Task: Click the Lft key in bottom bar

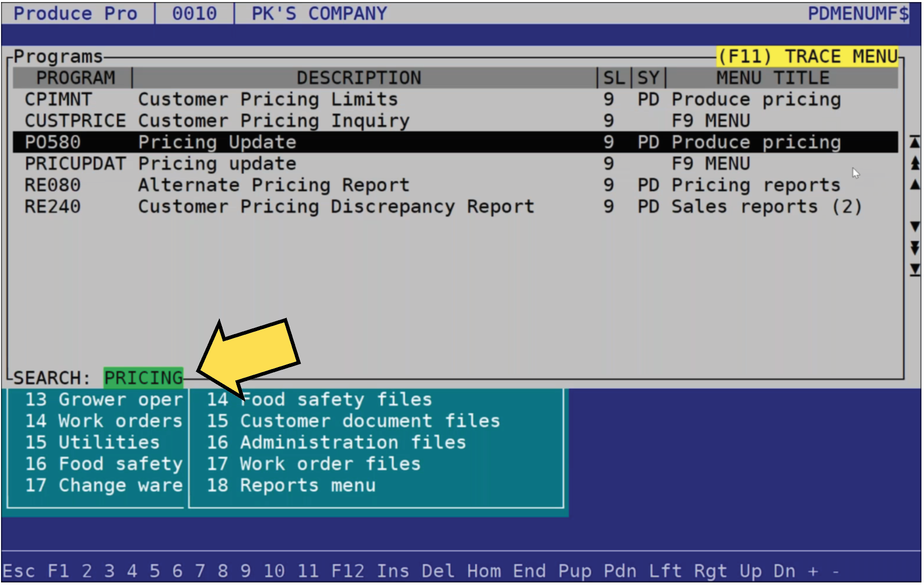Action: 665,571
